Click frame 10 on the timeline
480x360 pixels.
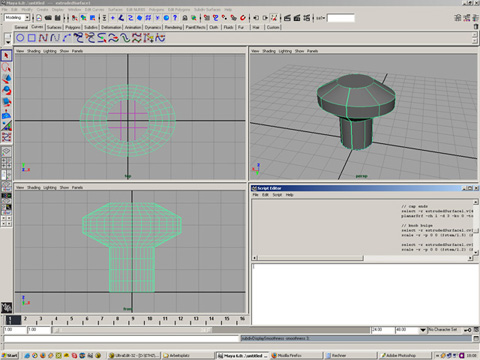(x=149, y=320)
